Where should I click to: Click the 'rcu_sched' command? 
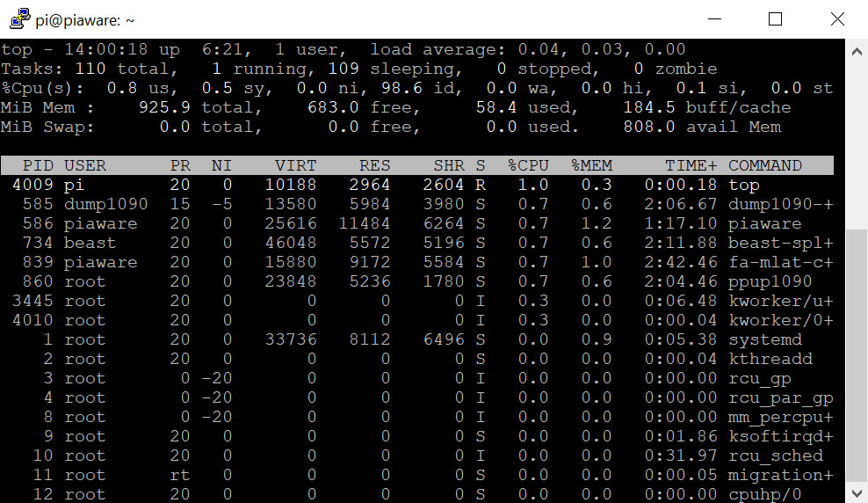point(776,456)
